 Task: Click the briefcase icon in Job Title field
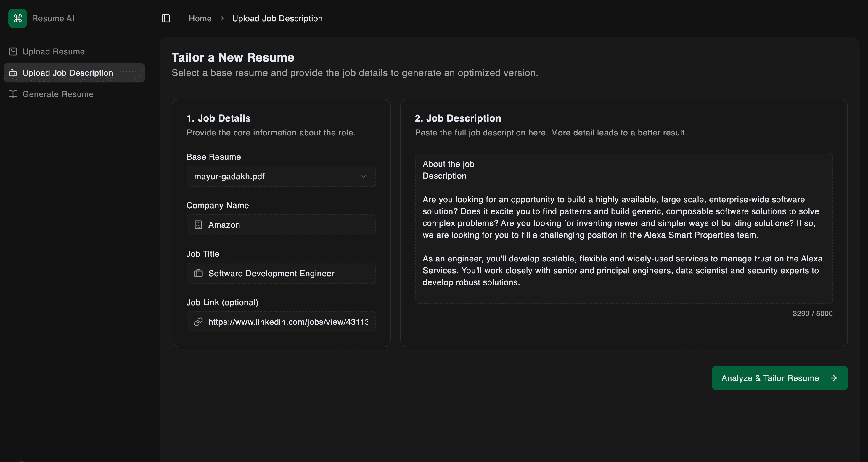pos(198,273)
